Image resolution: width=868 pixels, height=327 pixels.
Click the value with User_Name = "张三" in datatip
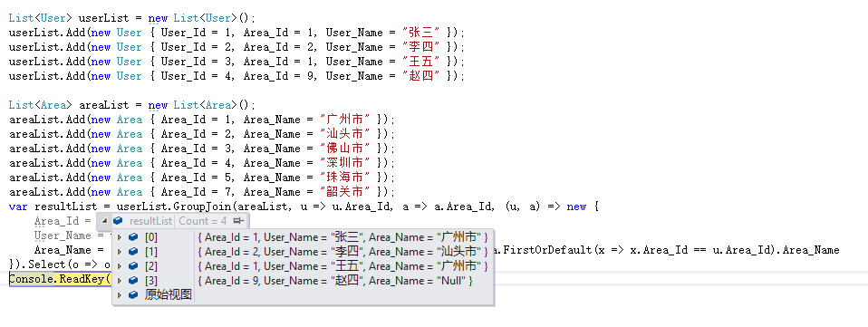click(342, 237)
